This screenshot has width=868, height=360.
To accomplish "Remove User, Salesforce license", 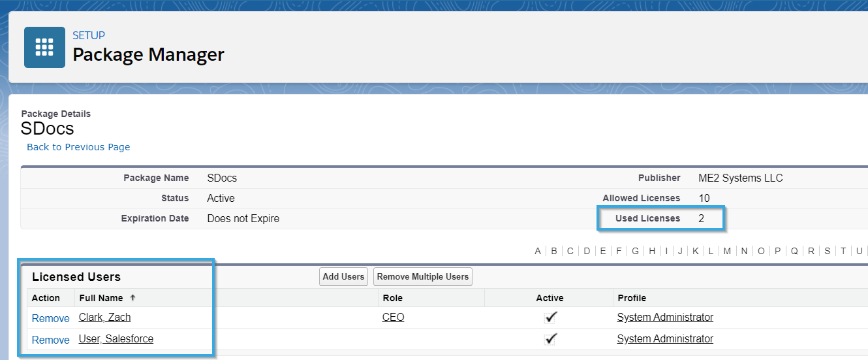I will pyautogui.click(x=50, y=340).
